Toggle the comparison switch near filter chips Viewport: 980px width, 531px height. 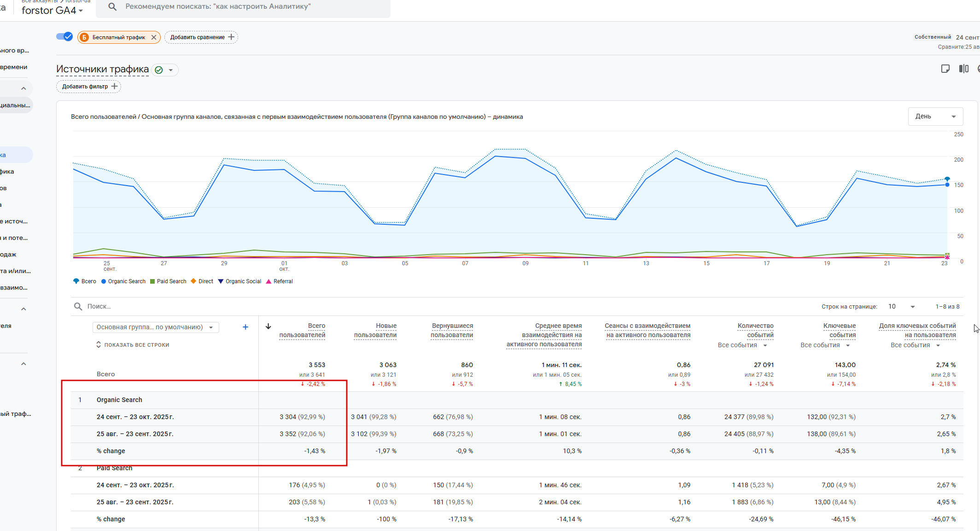point(64,37)
